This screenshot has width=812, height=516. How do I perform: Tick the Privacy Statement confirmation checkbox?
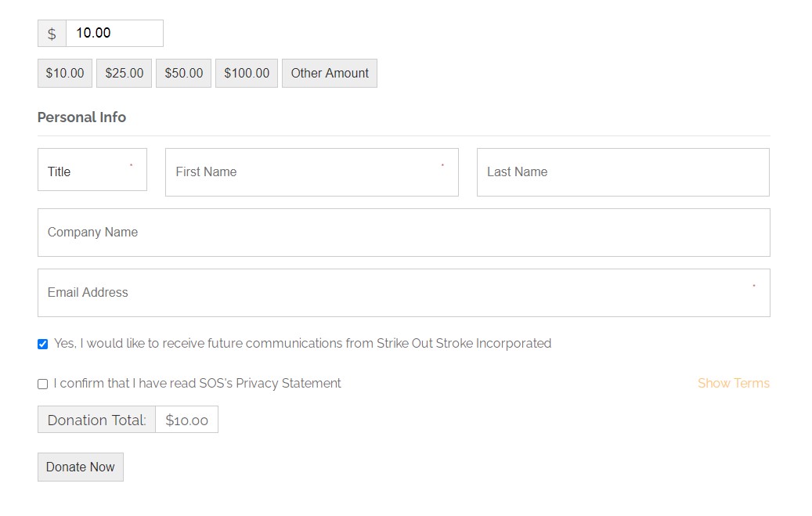(x=43, y=384)
